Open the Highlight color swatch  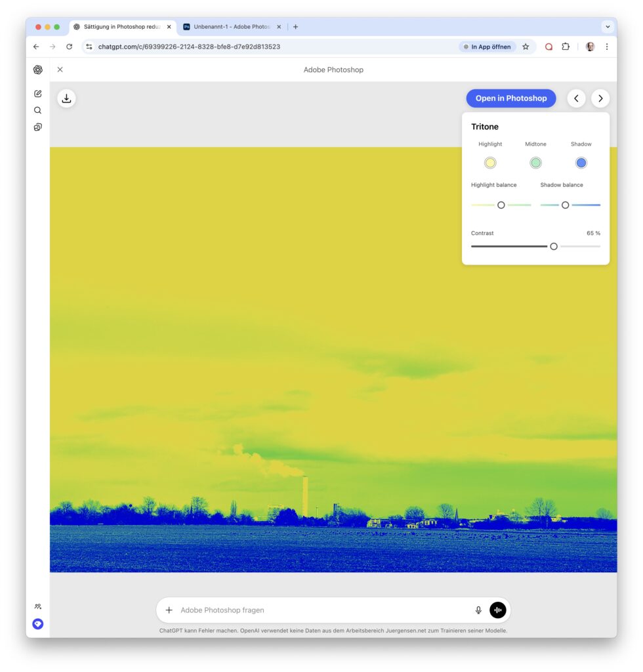[490, 163]
